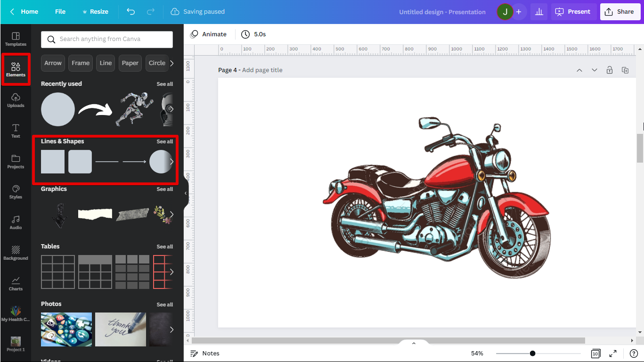
Task: Toggle the Notes panel
Action: tap(205, 354)
